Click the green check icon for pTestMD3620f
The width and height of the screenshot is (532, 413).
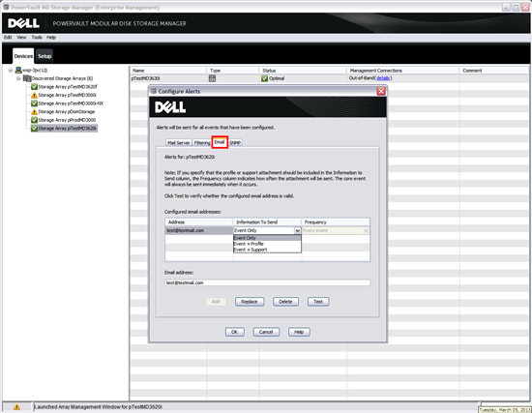tap(34, 86)
